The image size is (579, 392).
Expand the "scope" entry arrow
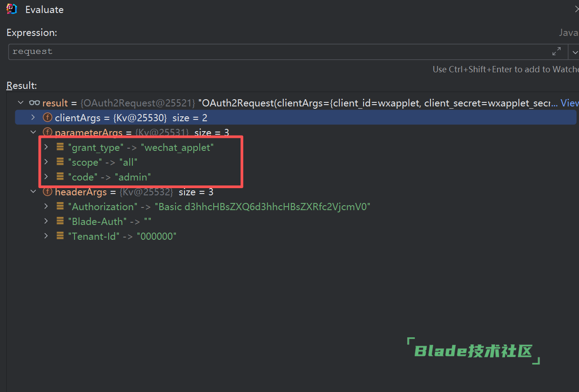(x=46, y=162)
